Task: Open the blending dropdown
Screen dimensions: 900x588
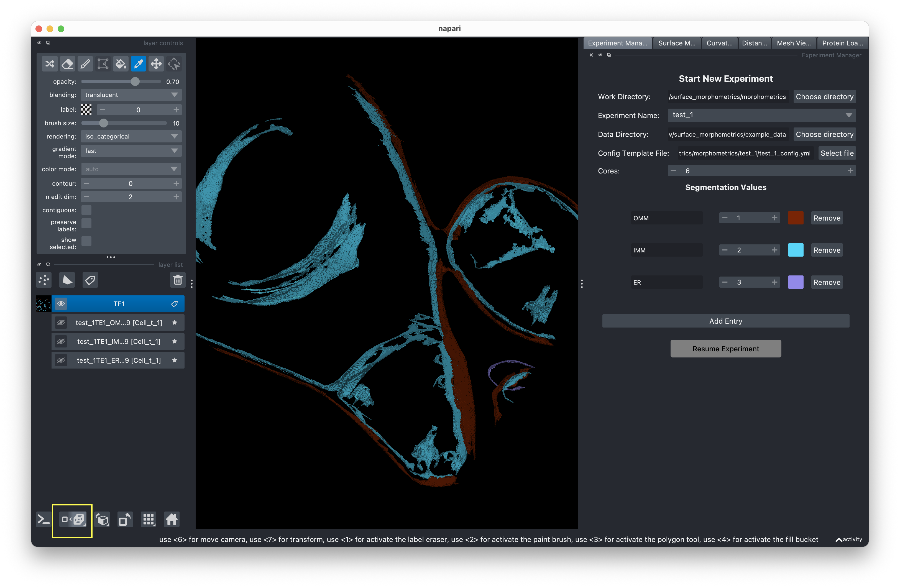Action: [131, 95]
